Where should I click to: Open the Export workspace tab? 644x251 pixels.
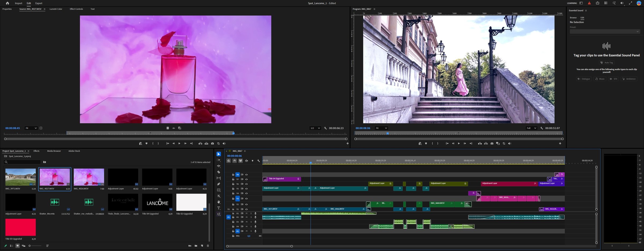[x=39, y=3]
